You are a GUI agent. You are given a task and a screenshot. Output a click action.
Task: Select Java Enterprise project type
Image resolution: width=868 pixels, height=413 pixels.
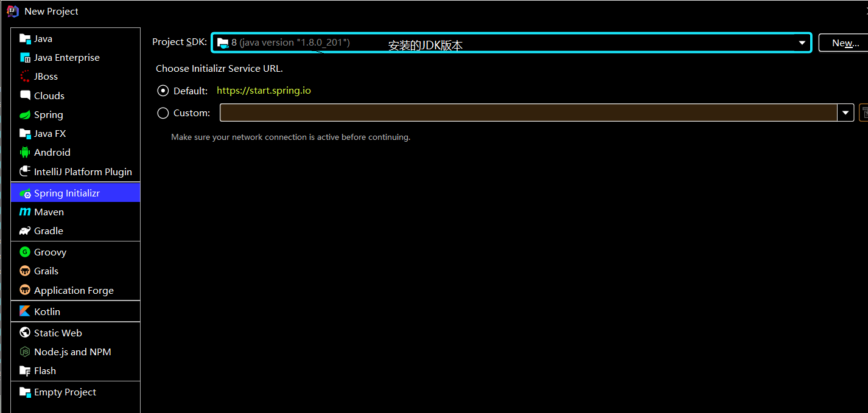click(75, 58)
